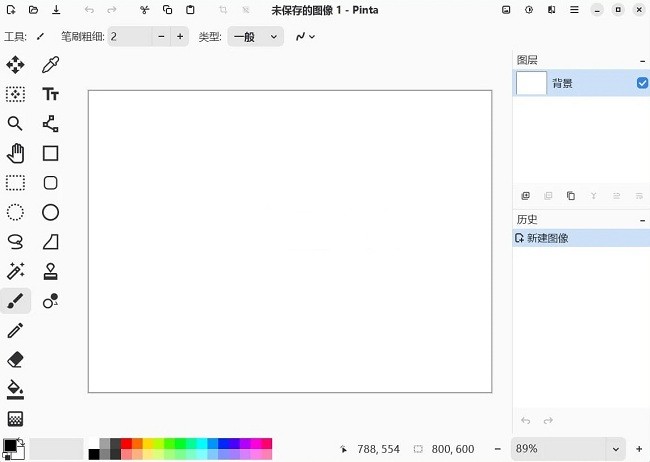
Task: Collapse the 历史 panel
Action: tap(643, 220)
